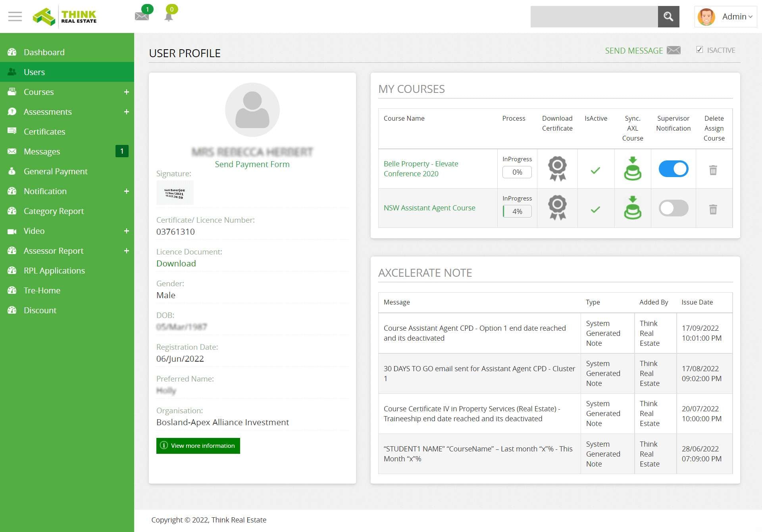Open Messages in sidebar
The image size is (762, 532).
pyautogui.click(x=67, y=151)
